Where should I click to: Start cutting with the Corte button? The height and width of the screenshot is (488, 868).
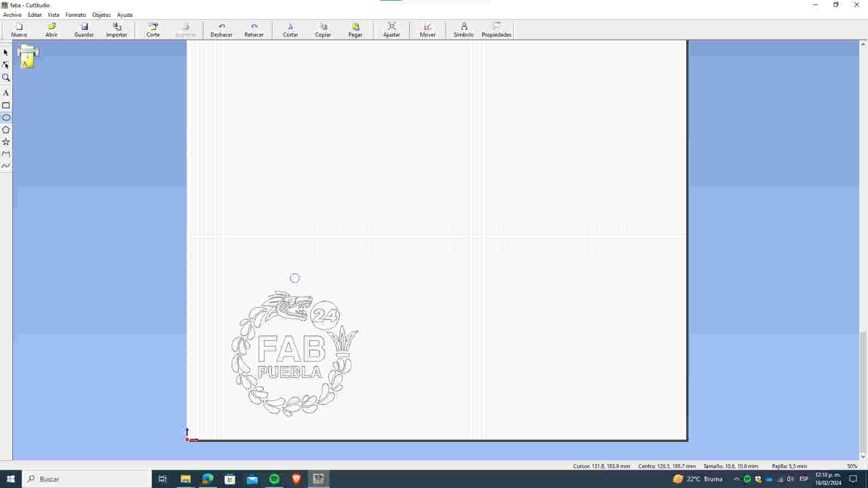pyautogui.click(x=153, y=30)
